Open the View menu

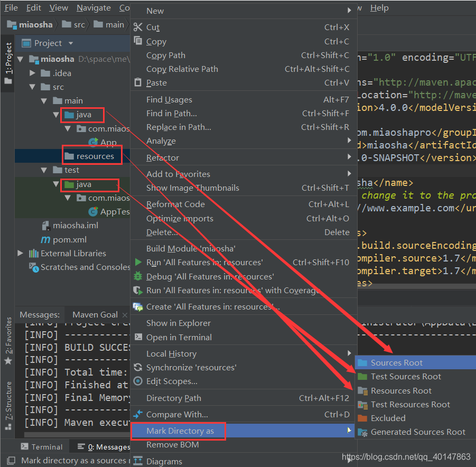click(59, 7)
